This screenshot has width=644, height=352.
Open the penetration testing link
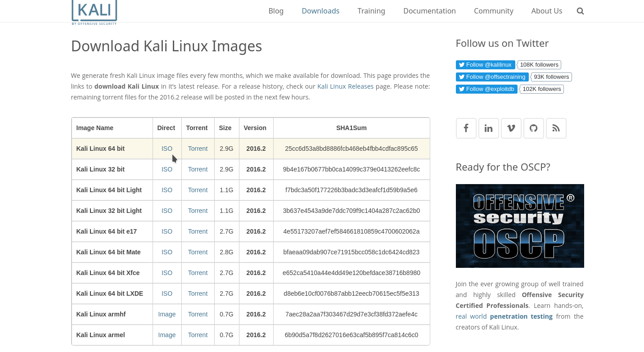[521, 316]
